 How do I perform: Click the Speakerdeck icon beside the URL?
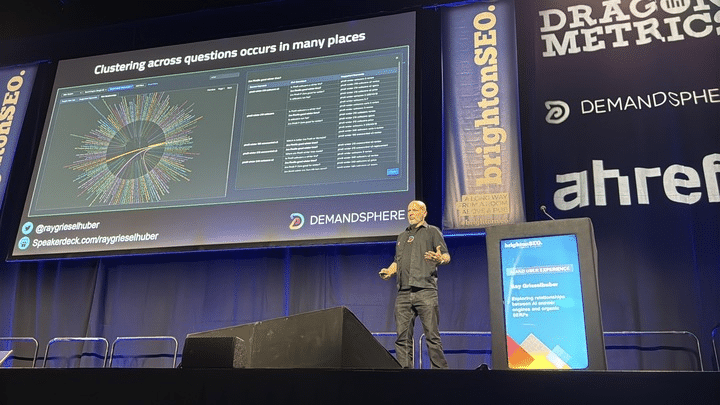(x=25, y=242)
